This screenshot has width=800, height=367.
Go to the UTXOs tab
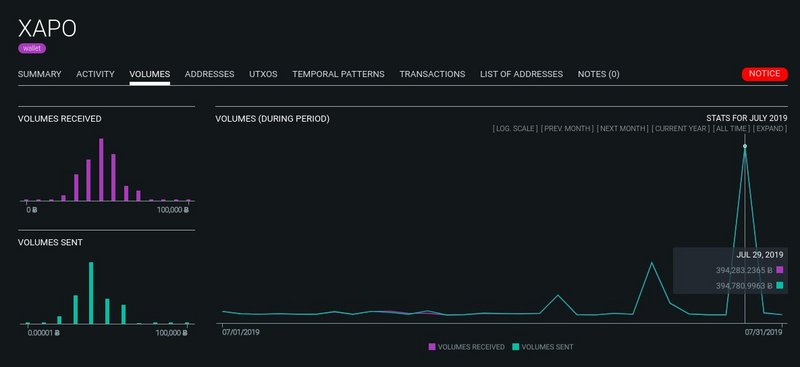263,74
